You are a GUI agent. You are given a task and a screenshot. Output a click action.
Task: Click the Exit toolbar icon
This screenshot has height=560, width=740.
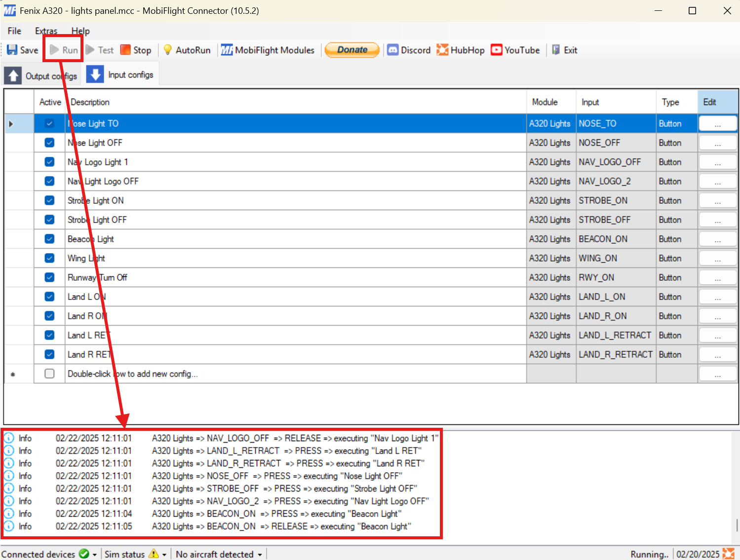pyautogui.click(x=556, y=50)
